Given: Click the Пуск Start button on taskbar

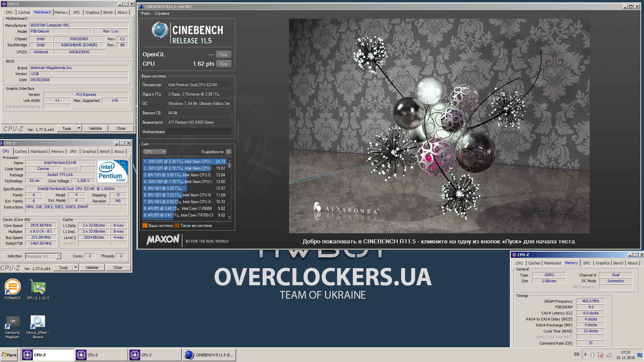Looking at the screenshot, I should (x=9, y=355).
